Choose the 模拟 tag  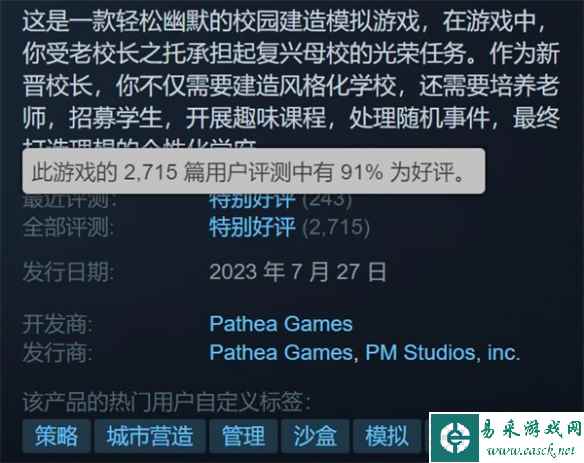coord(387,436)
